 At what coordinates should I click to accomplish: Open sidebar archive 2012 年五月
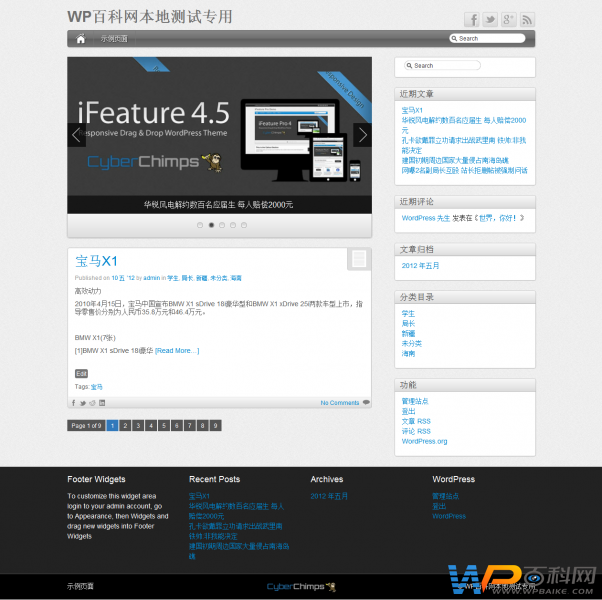[420, 266]
